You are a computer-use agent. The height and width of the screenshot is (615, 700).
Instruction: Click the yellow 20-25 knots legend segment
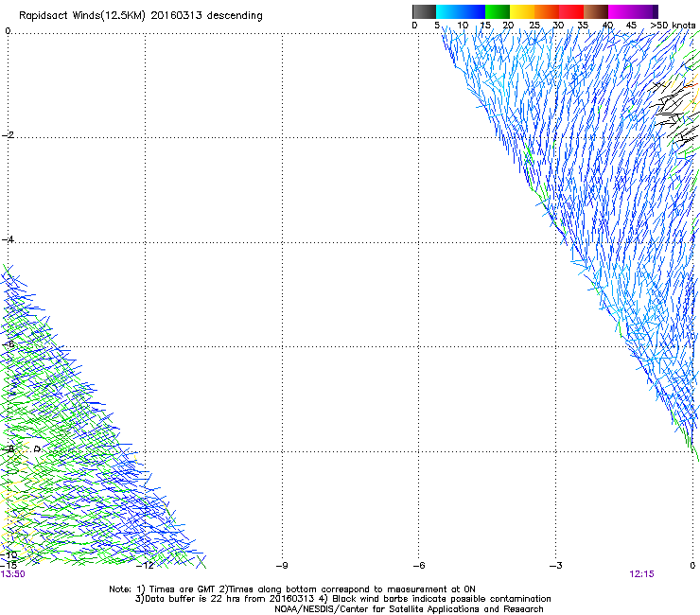(x=522, y=11)
